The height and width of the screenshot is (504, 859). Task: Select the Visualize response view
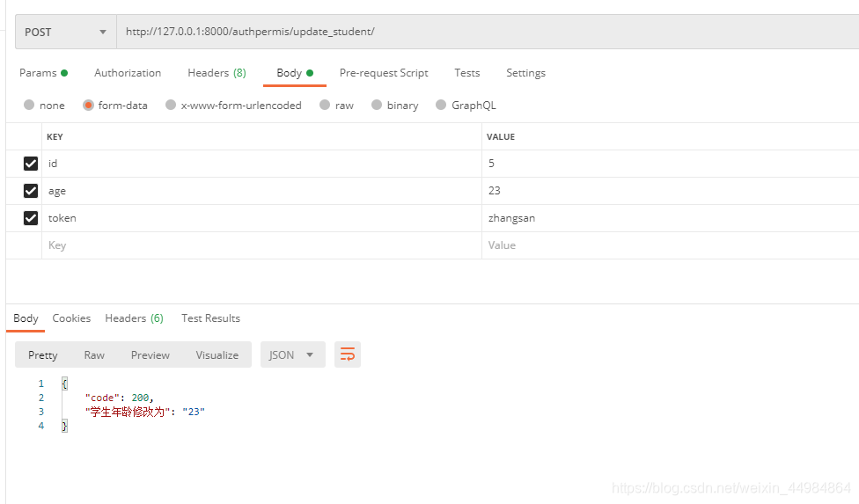217,355
